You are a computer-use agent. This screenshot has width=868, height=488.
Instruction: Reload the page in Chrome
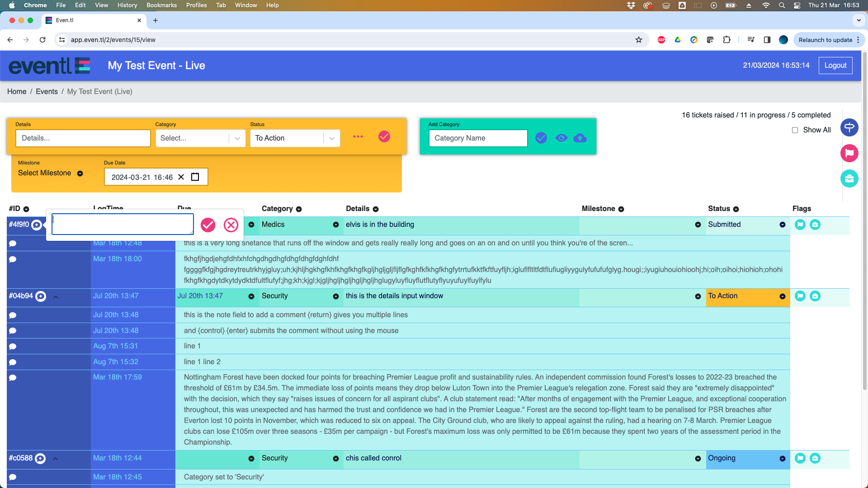[42, 40]
